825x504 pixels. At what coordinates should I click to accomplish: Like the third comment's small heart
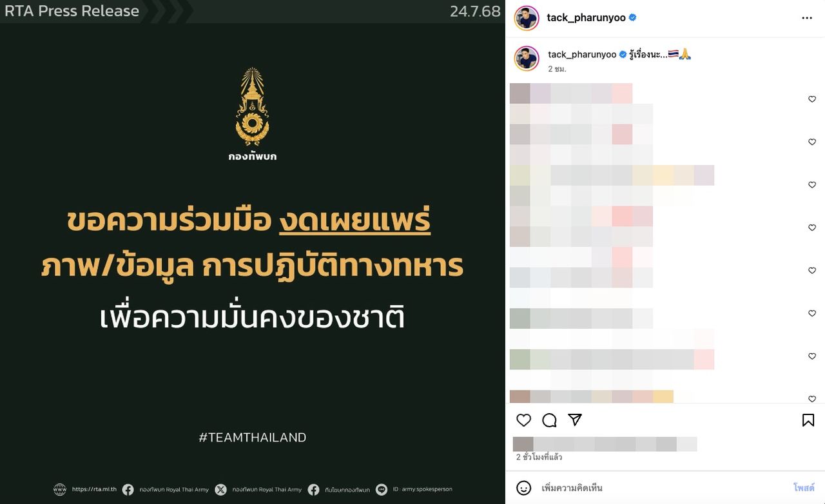pos(812,185)
